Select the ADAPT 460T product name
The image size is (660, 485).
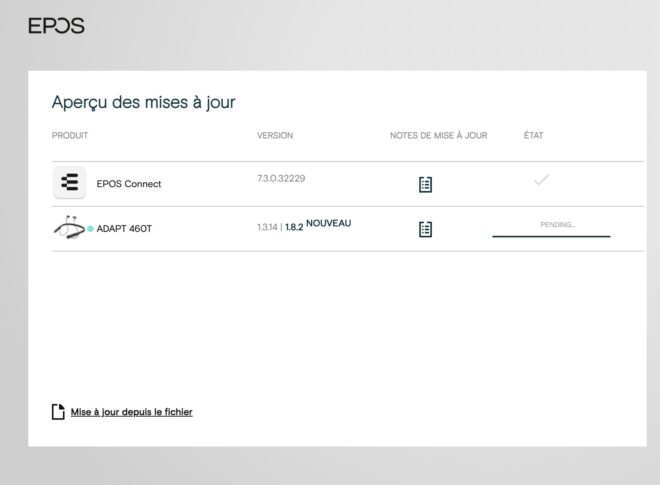[124, 229]
